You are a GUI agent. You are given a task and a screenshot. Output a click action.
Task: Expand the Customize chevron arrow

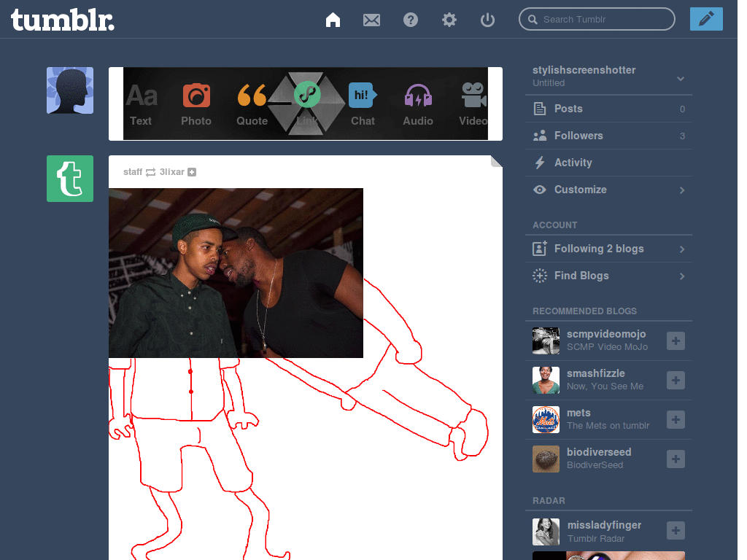coord(682,190)
